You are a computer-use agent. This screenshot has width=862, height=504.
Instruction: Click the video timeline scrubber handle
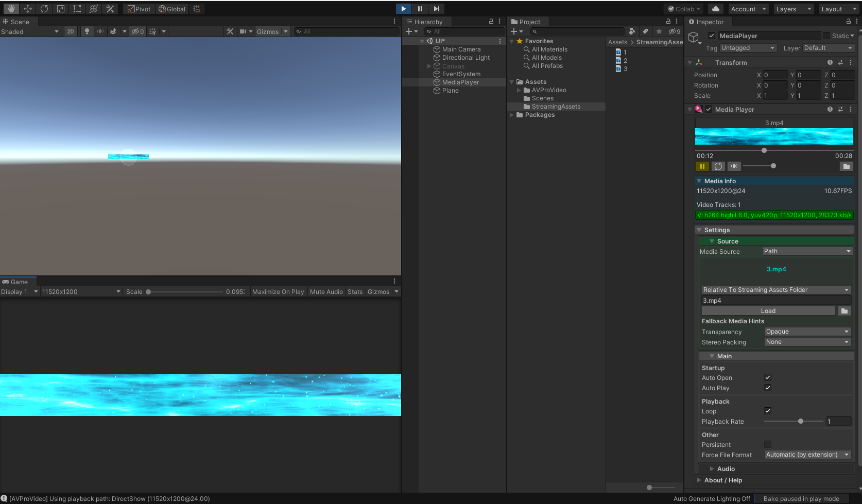click(764, 150)
